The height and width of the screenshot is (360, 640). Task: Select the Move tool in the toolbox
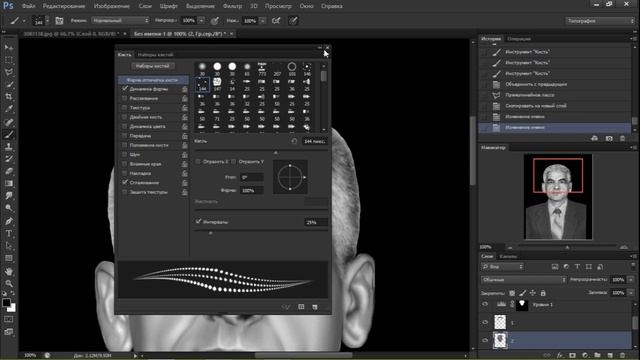tap(9, 48)
